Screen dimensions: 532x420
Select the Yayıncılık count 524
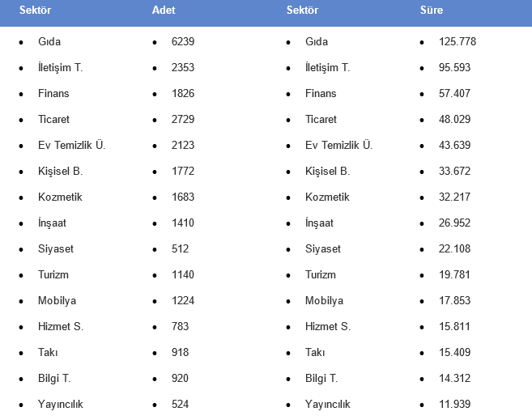pyautogui.click(x=180, y=404)
